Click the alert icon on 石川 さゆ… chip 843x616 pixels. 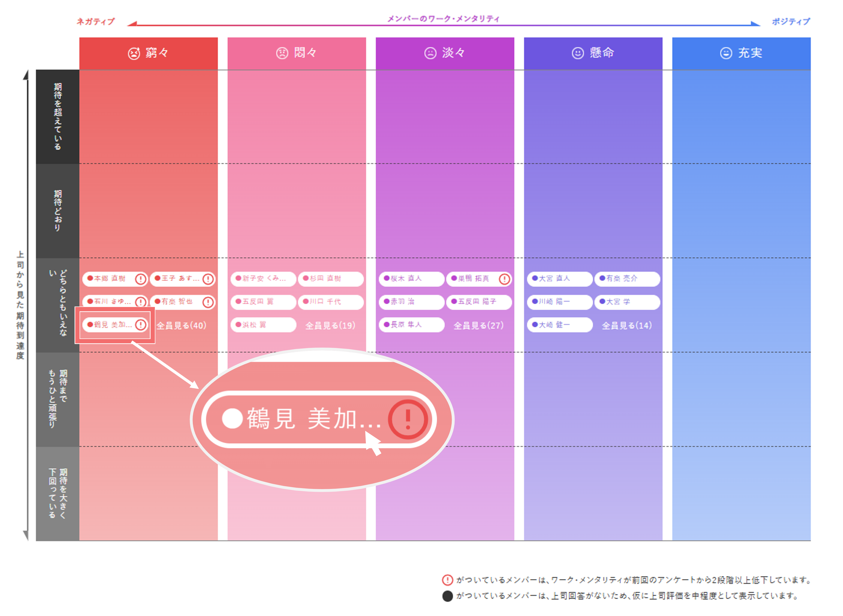click(141, 302)
